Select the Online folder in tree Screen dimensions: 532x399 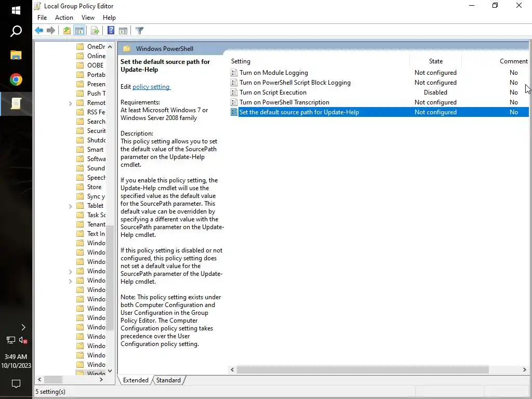tap(96, 56)
